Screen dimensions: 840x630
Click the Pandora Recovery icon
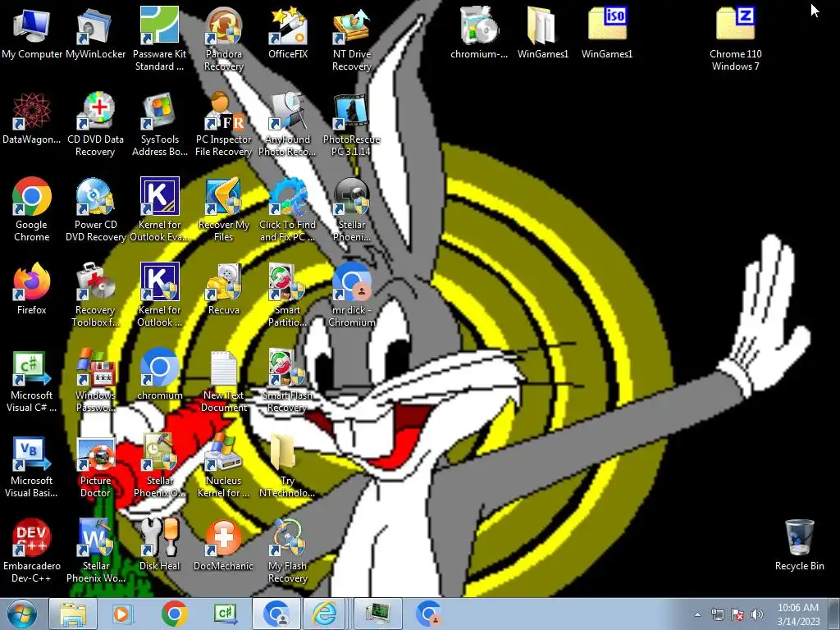224,39
